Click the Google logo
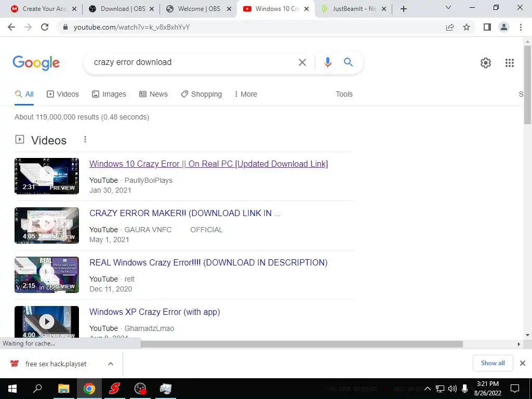This screenshot has height=399, width=532. pyautogui.click(x=36, y=63)
